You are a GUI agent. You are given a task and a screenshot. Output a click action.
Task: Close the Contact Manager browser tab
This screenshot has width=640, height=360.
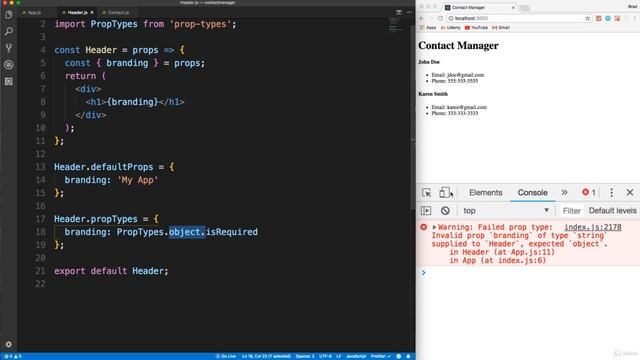(x=513, y=7)
